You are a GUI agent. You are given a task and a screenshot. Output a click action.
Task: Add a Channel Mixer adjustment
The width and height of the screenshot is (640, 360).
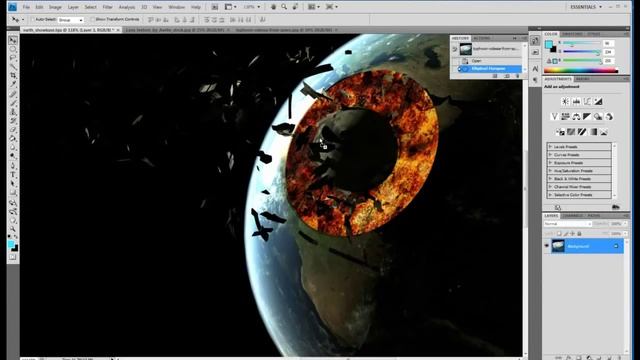609,117
